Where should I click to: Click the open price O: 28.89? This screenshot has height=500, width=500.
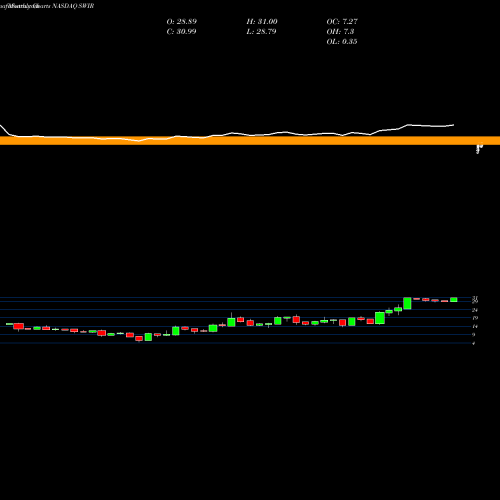pyautogui.click(x=182, y=22)
